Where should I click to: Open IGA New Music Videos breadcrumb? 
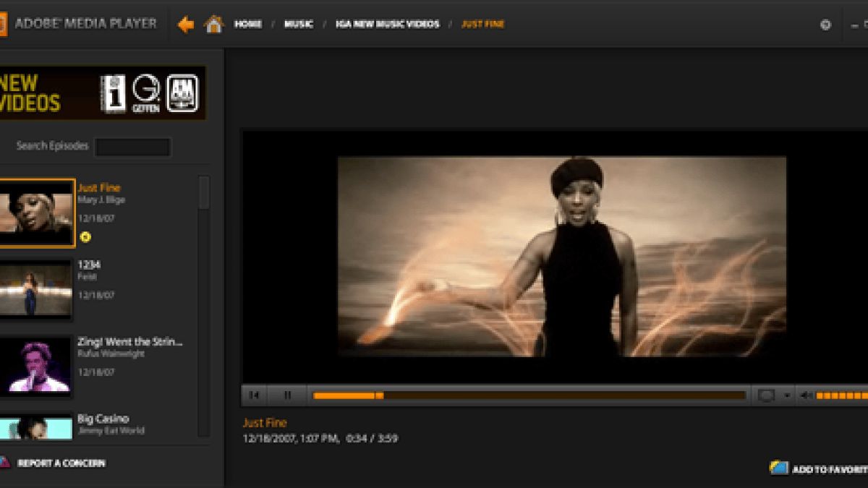pos(387,24)
